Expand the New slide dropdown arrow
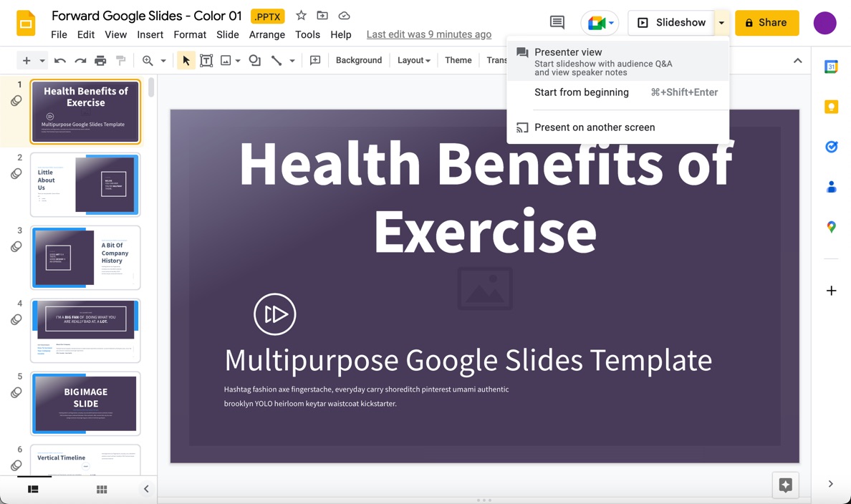Screen dimensions: 851x504 click(41, 60)
